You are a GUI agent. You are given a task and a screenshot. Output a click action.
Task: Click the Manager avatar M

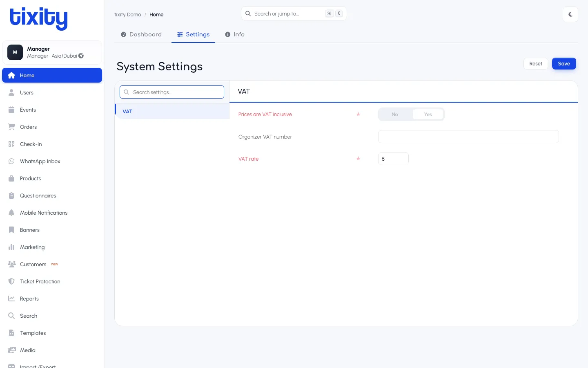pos(15,52)
